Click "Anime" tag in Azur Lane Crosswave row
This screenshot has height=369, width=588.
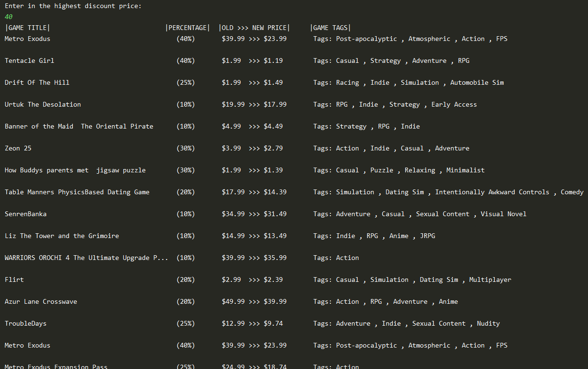(x=448, y=301)
